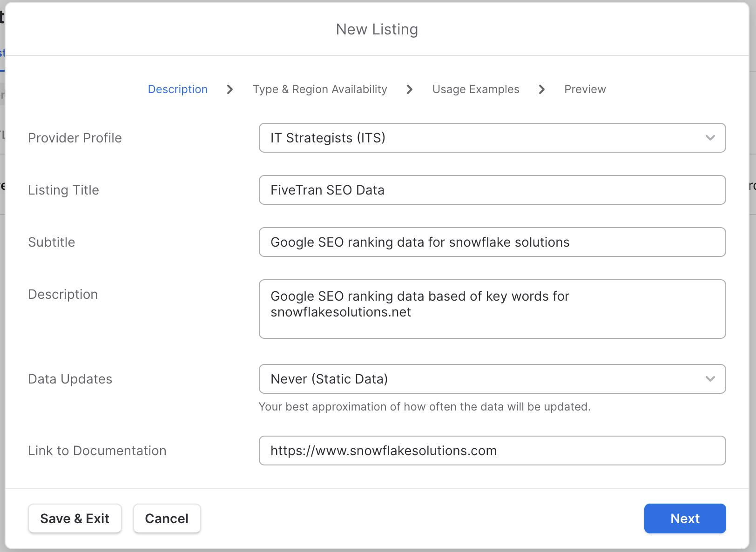
Task: Focus the Listing Title input field
Action: 492,190
